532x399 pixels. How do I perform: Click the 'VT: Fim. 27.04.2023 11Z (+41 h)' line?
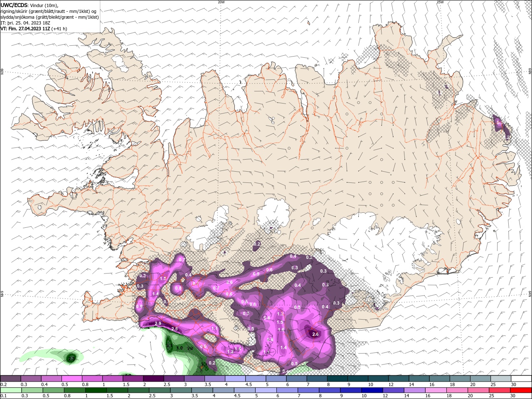point(34,29)
